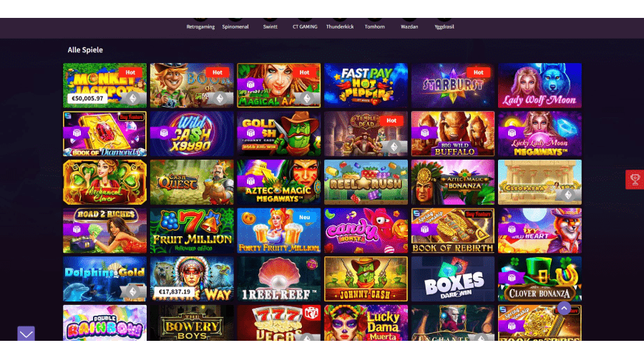Click the gift box badge on Wild Cash x9990
This screenshot has height=358, width=644.
(x=164, y=132)
